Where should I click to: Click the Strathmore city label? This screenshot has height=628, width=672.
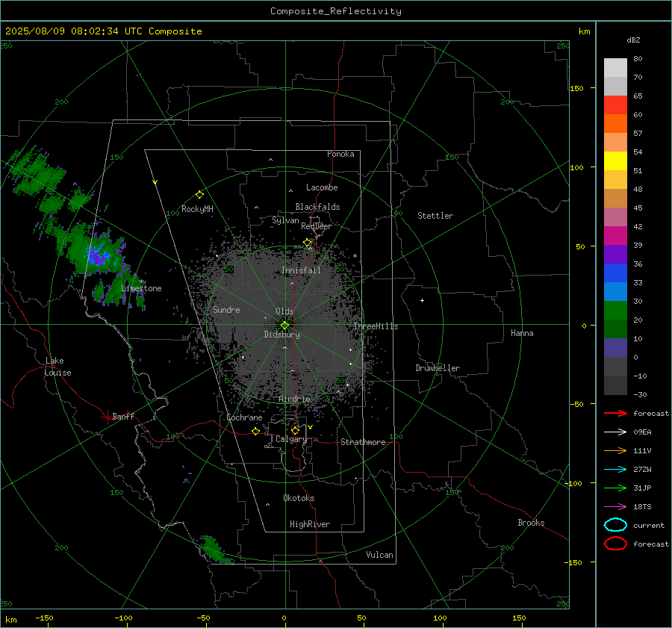click(363, 442)
